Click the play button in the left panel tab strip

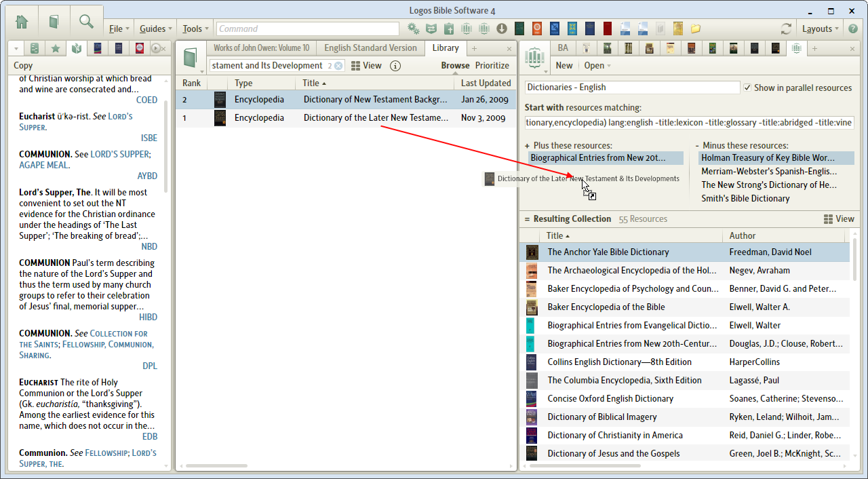pos(157,48)
